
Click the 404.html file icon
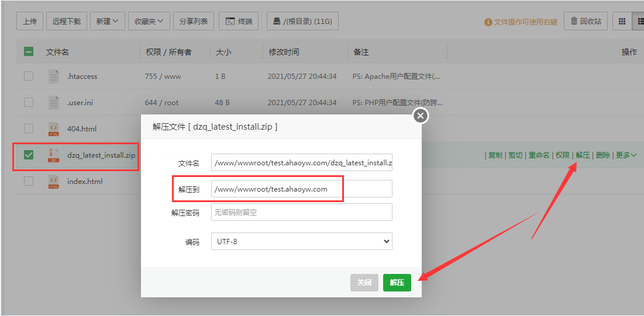[x=54, y=129]
